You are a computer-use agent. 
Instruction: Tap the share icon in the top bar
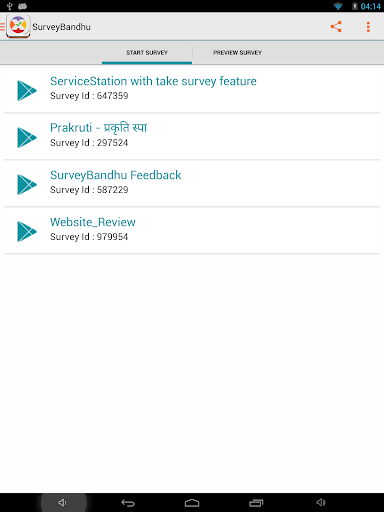(336, 27)
